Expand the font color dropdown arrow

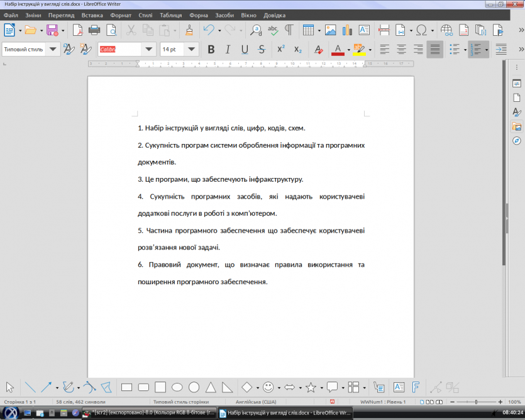click(x=349, y=48)
